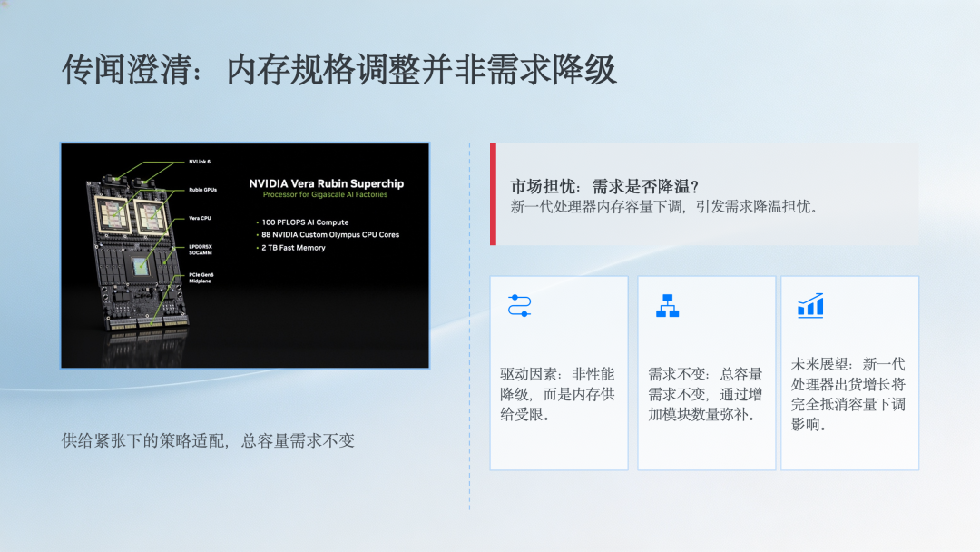Click '88 NVIDIA Custom Olympus CPU Cores' bullet
Viewport: 980px width, 552px height.
(x=329, y=235)
